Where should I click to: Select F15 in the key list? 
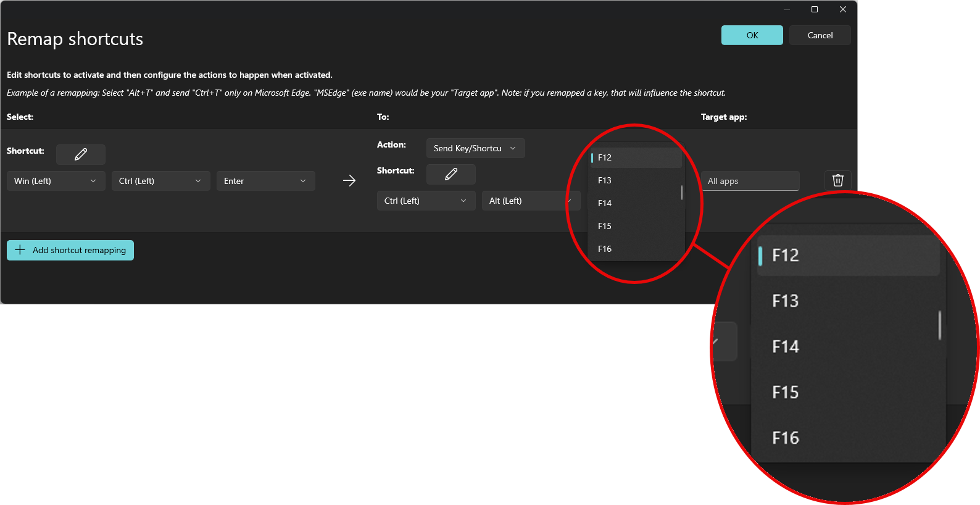pos(636,226)
